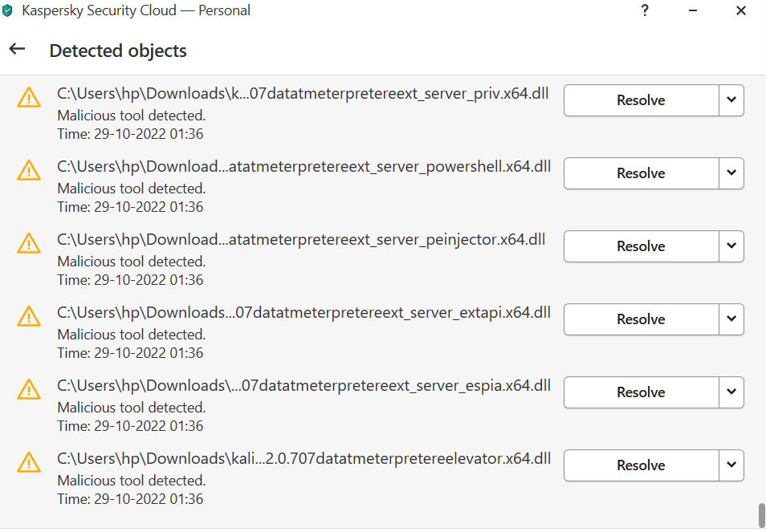Select the server_powershell.x64.dll file path entry
Image resolution: width=766 pixels, height=532 pixels.
point(304,167)
